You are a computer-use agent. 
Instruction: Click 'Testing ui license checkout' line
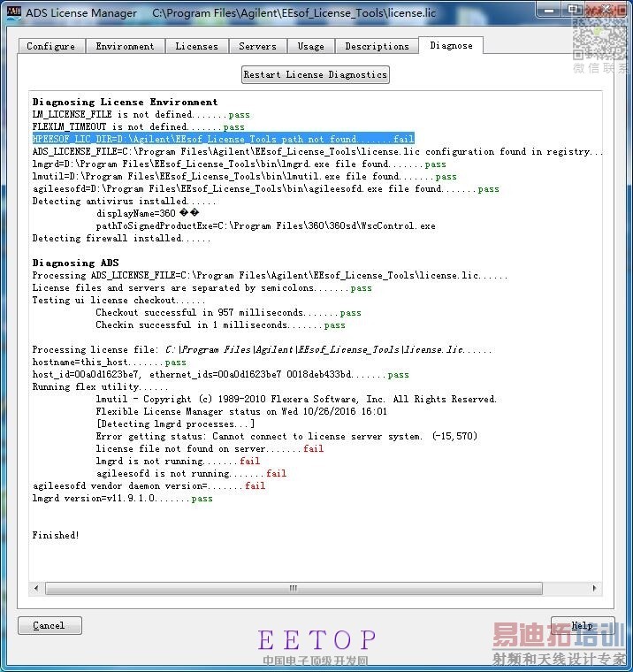tap(118, 301)
